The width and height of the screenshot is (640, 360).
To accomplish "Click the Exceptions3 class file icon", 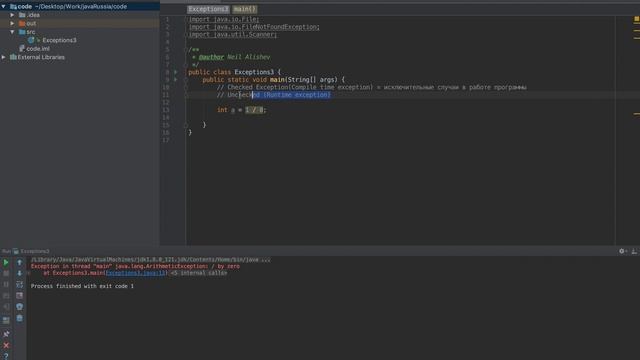I will click(x=31, y=40).
